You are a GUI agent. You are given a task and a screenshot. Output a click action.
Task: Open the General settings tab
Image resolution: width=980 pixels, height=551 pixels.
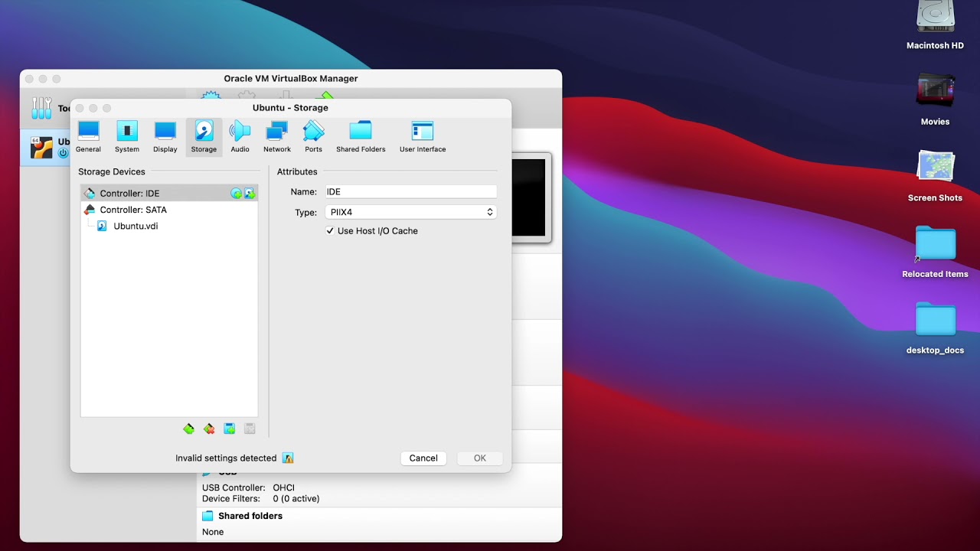click(88, 138)
